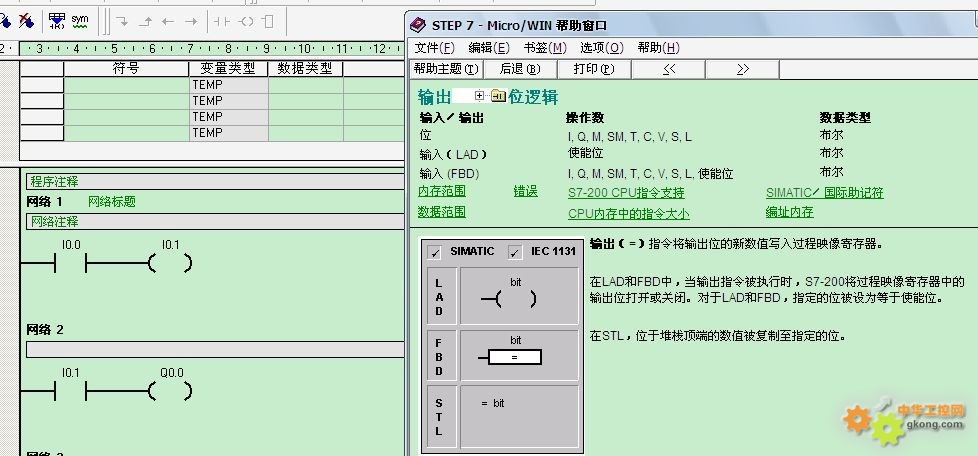Click the 网络 2 label

point(45,329)
